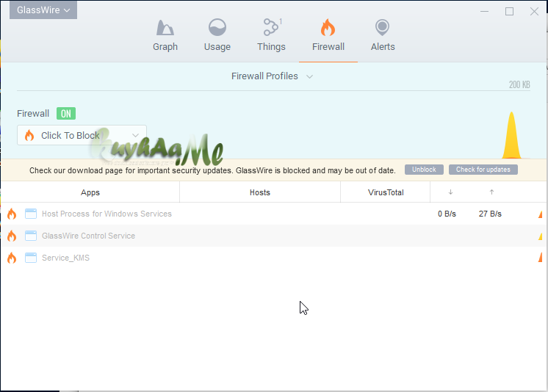Click Service_KMS app window icon

pos(31,258)
